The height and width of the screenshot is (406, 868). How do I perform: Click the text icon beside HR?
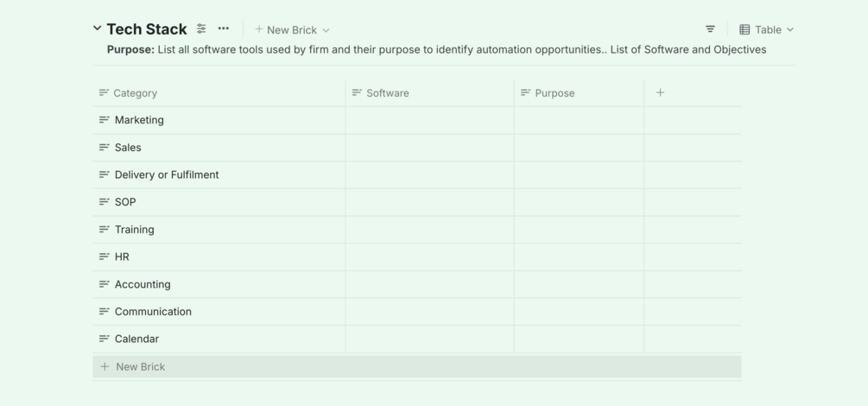[104, 257]
